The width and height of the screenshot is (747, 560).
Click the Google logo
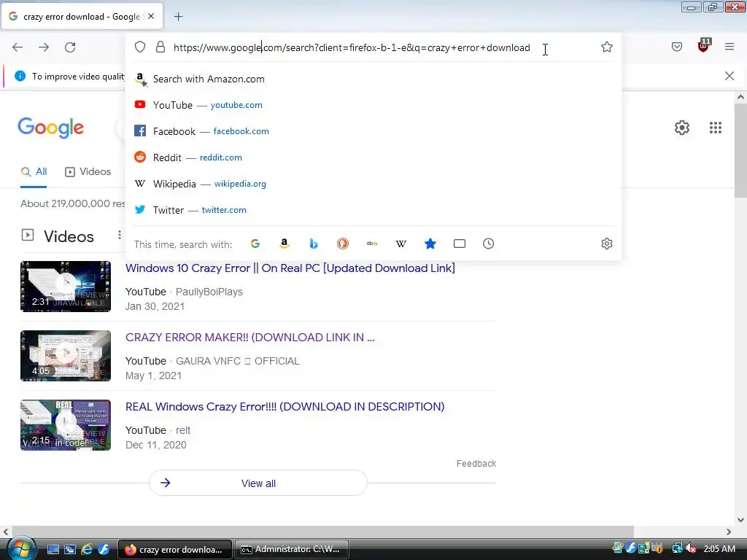(51, 128)
